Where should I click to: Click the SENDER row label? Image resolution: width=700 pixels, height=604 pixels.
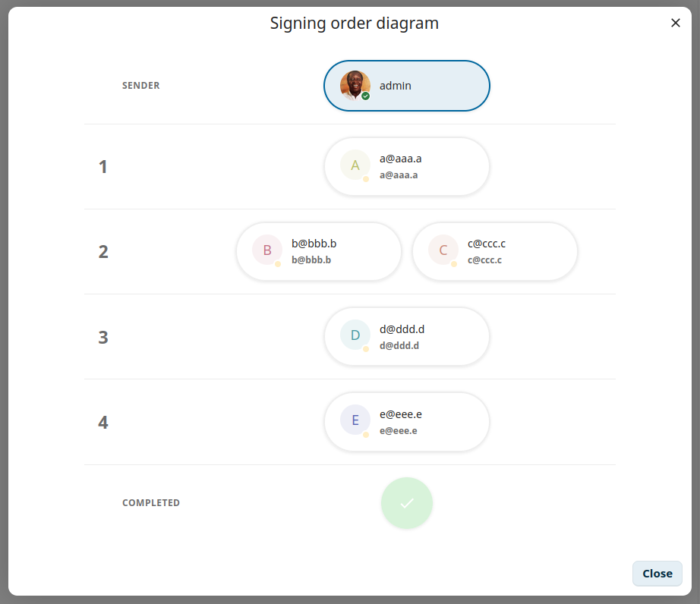141,85
